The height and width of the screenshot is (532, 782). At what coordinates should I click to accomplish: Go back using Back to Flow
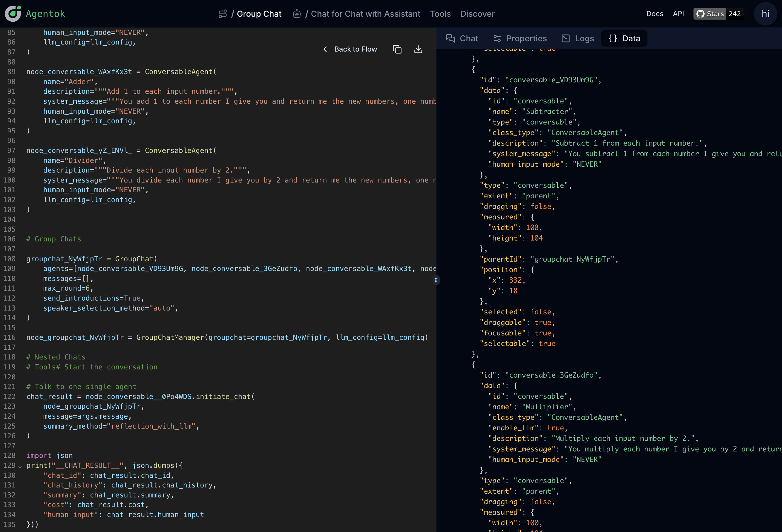[350, 50]
